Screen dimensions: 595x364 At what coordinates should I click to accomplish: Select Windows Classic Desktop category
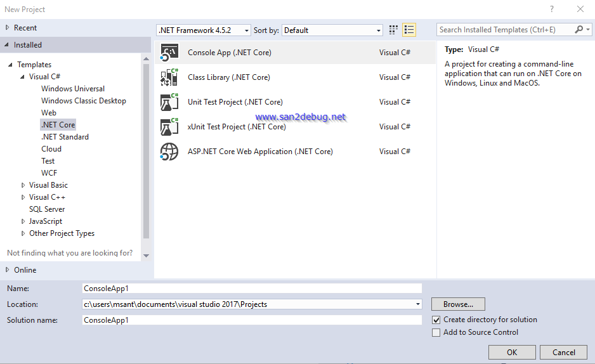coord(84,101)
